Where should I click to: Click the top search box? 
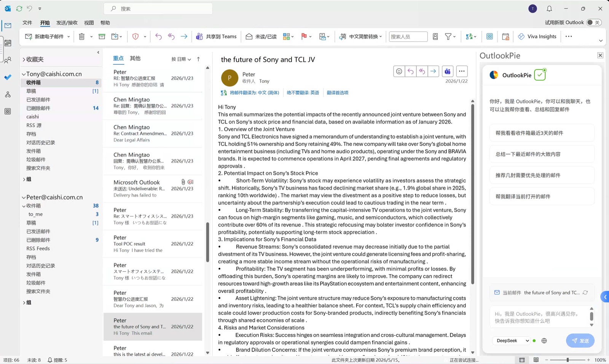[x=158, y=8]
